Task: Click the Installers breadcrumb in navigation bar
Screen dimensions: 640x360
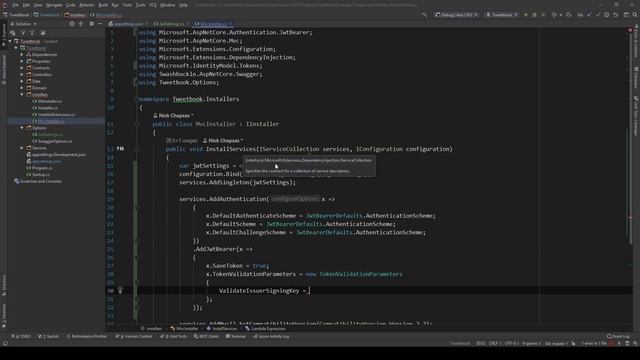Action: click(x=75, y=15)
